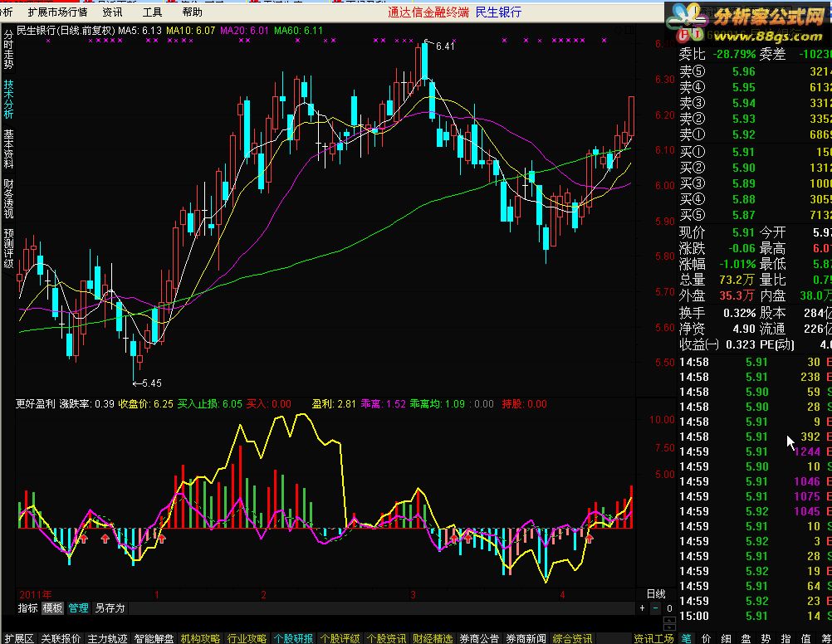This screenshot has height=644, width=832.
Task: Click the minus zoom icon beside 日线
Action: point(656,608)
